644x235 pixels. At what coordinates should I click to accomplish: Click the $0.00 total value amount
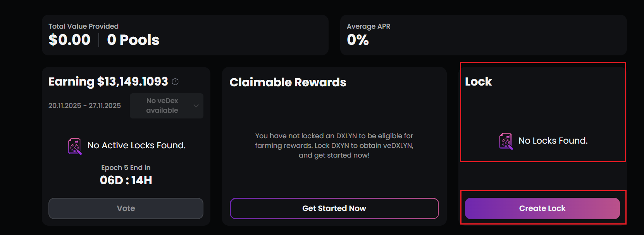coord(69,40)
